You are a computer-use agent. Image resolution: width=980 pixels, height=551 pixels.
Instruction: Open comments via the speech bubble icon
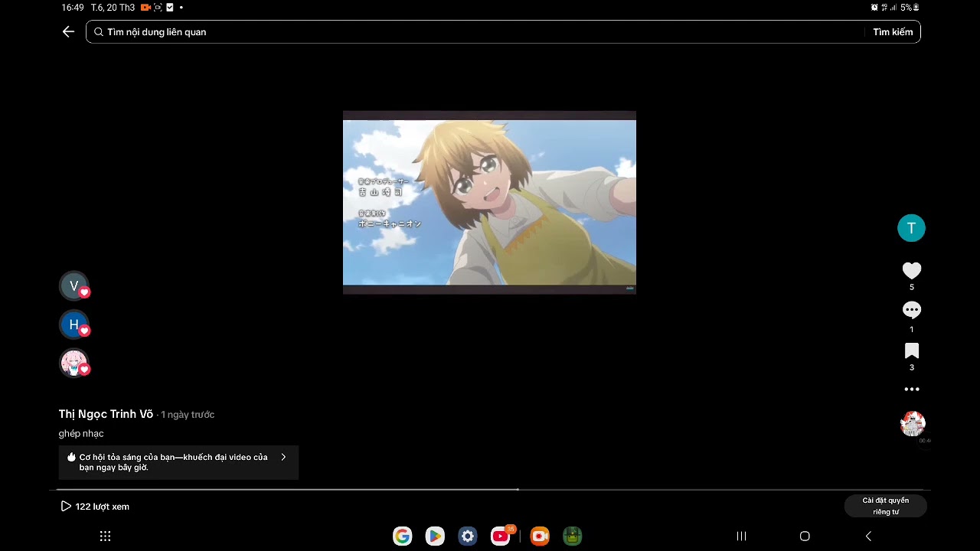tap(911, 310)
